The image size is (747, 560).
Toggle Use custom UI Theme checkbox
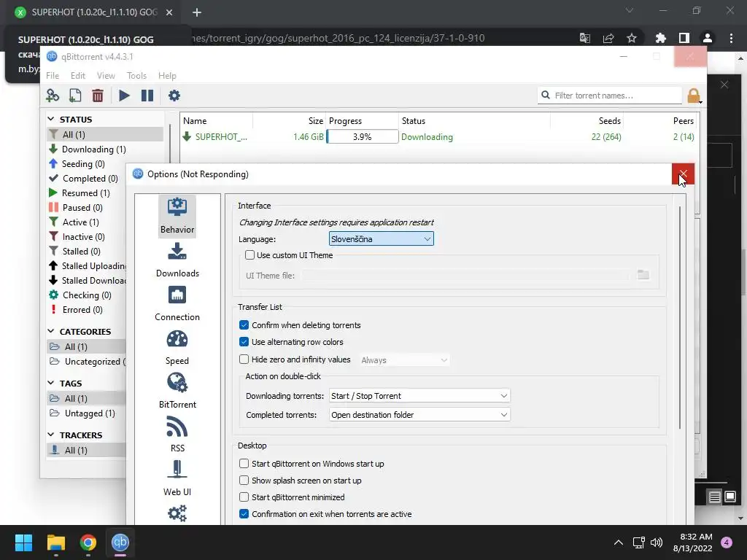pos(249,254)
